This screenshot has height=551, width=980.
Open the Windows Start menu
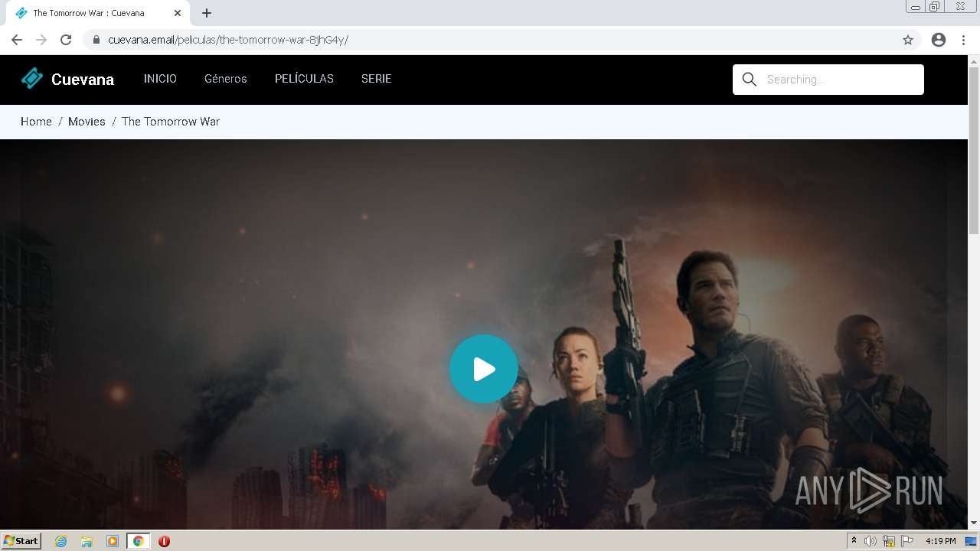pos(21,541)
